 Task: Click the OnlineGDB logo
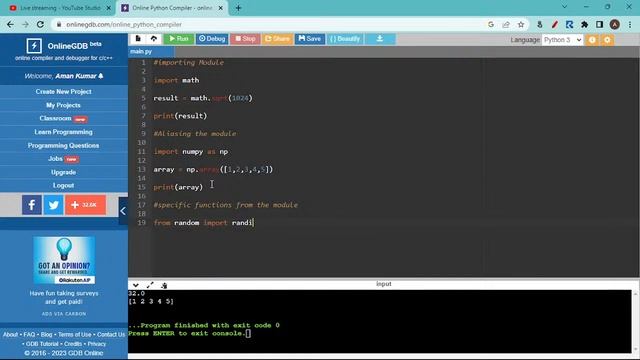point(34,46)
